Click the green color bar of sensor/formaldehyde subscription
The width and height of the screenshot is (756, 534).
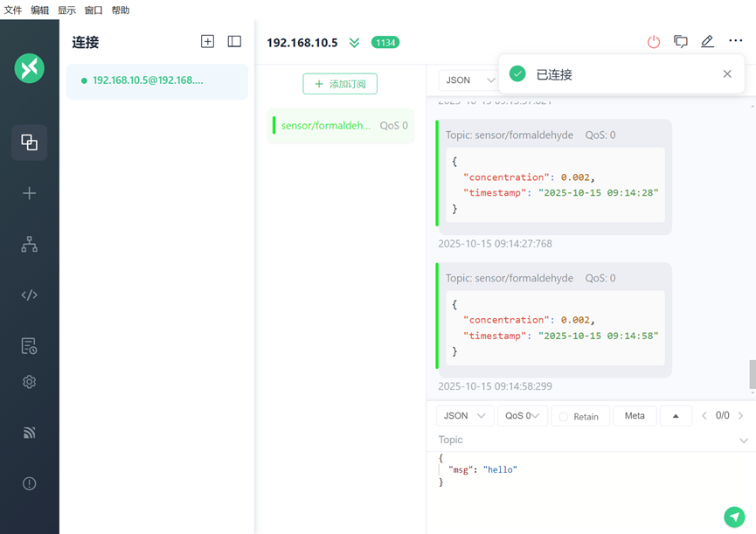pos(274,126)
